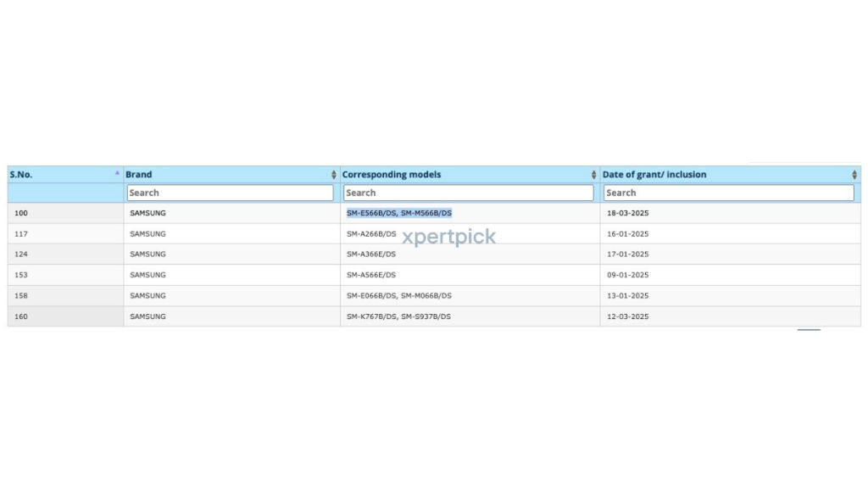The width and height of the screenshot is (868, 492).
Task: Click sort arrows in Corresponding models header
Action: point(594,175)
